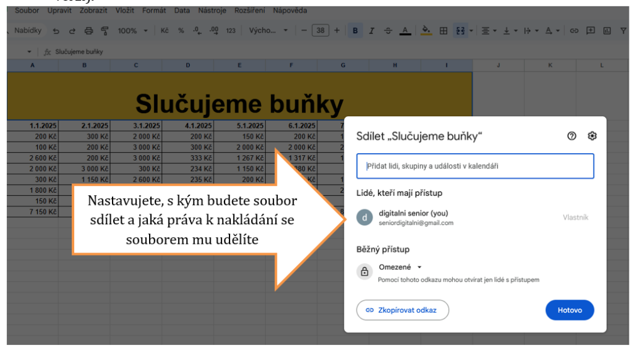Viewport: 644px width, 348px height.
Task: Click the Hotovo button
Action: point(569,310)
